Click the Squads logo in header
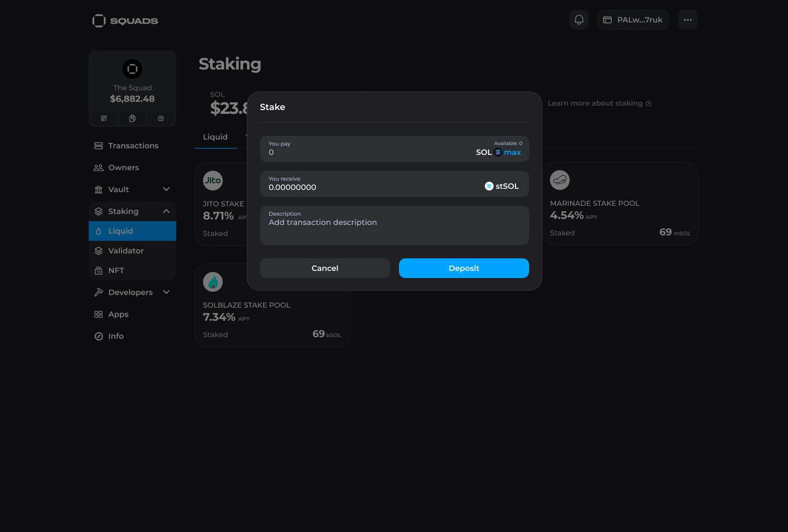 click(125, 21)
